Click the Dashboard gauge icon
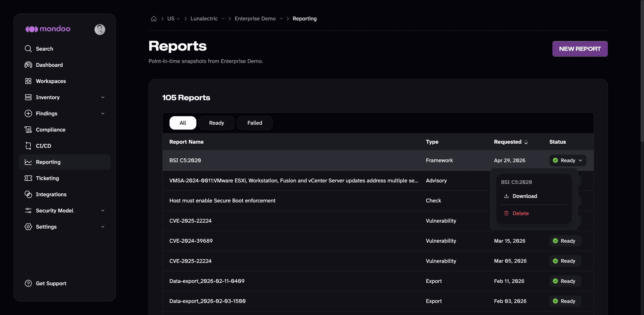This screenshot has height=315, width=644. click(x=28, y=65)
